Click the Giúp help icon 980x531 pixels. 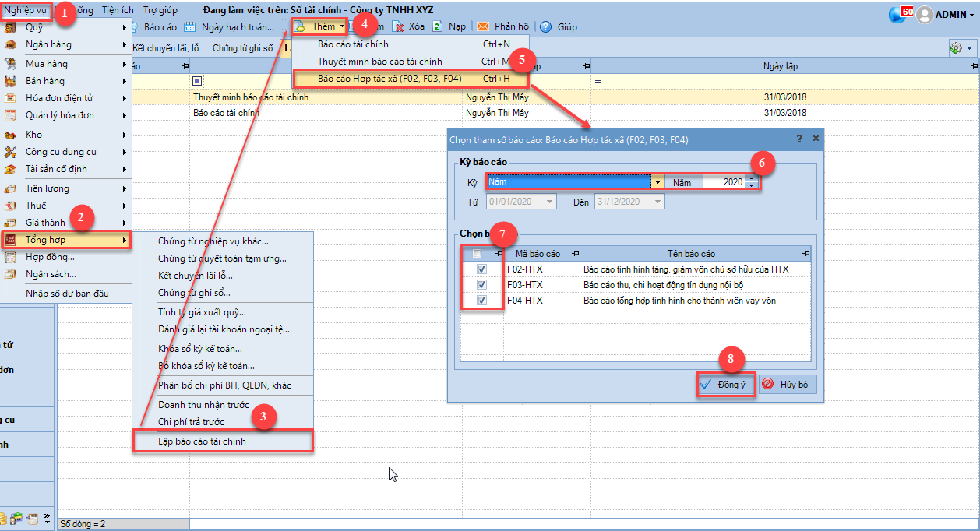(546, 26)
